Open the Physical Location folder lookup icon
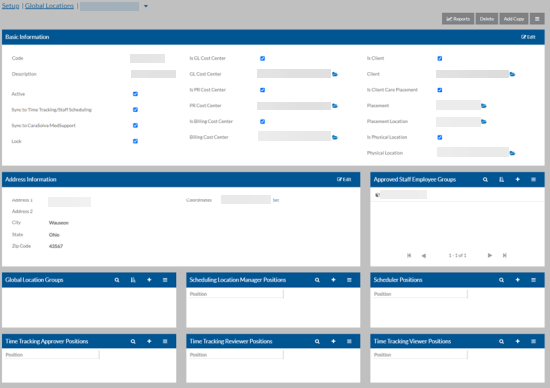 pyautogui.click(x=512, y=153)
